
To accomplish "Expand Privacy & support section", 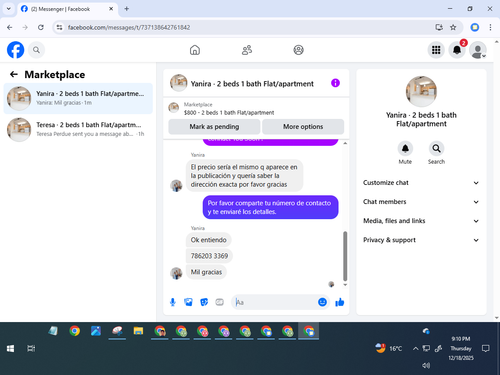I will click(x=421, y=240).
